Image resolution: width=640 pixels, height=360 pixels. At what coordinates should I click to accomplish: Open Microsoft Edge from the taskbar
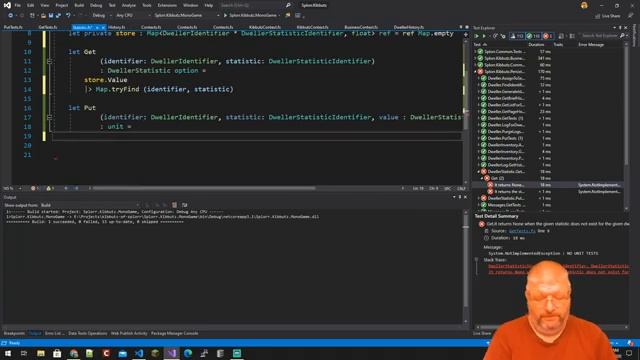pyautogui.click(x=188, y=353)
